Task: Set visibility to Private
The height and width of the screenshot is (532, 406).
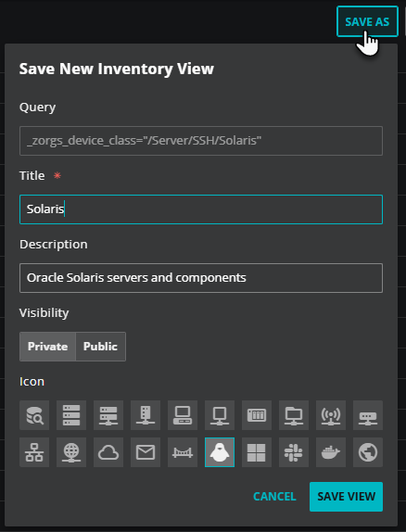Action: 47,347
